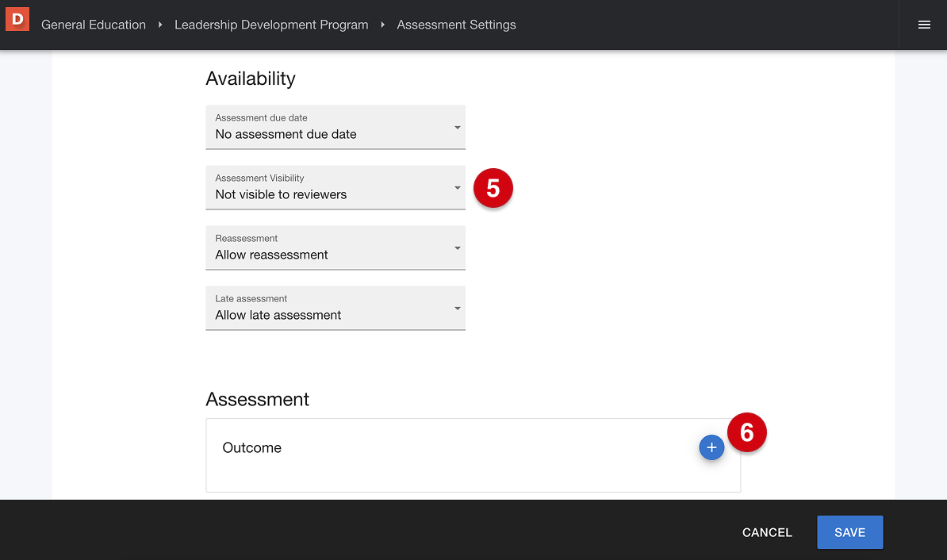
Task: Click the Availability heading text
Action: tap(251, 79)
